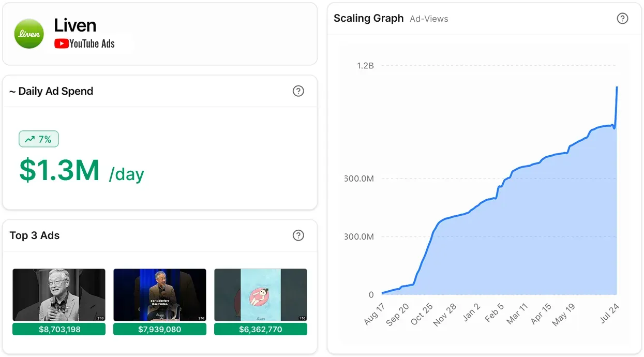Open help for Top 3 Ads
This screenshot has height=357, width=644.
tap(298, 235)
